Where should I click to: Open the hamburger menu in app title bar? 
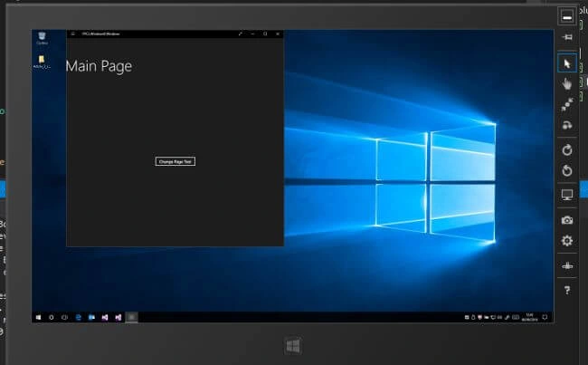tap(73, 34)
